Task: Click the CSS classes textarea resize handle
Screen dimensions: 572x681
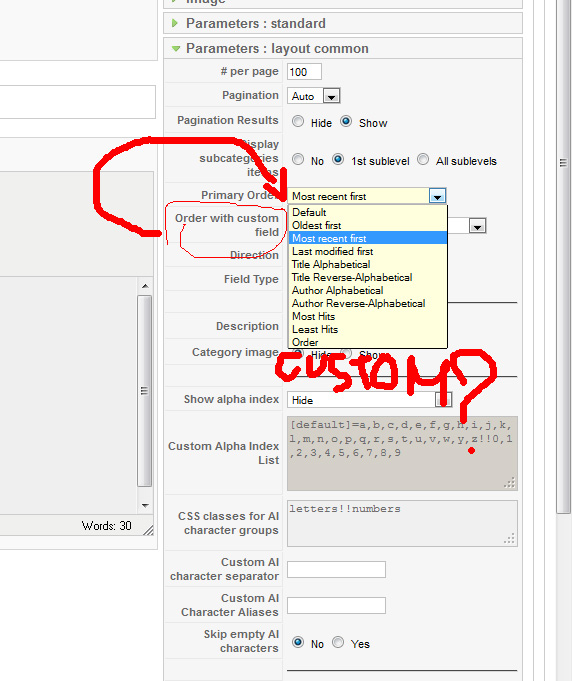Action: tap(510, 539)
